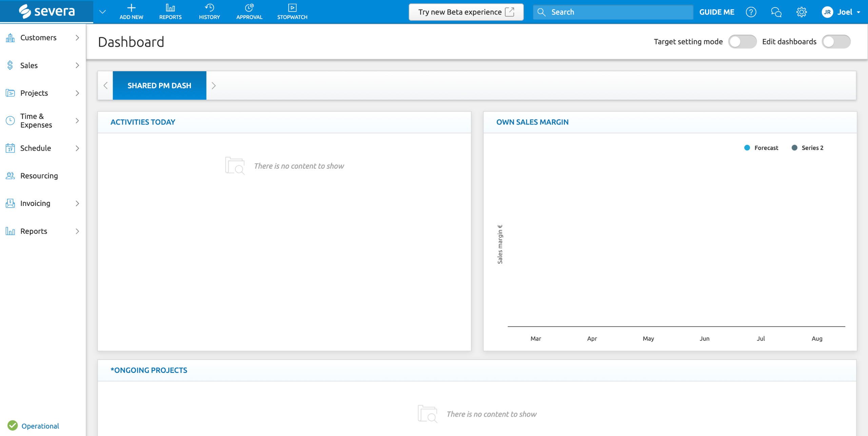The width and height of the screenshot is (868, 436).
Task: Turn on Edit dashboards toggle
Action: (836, 42)
